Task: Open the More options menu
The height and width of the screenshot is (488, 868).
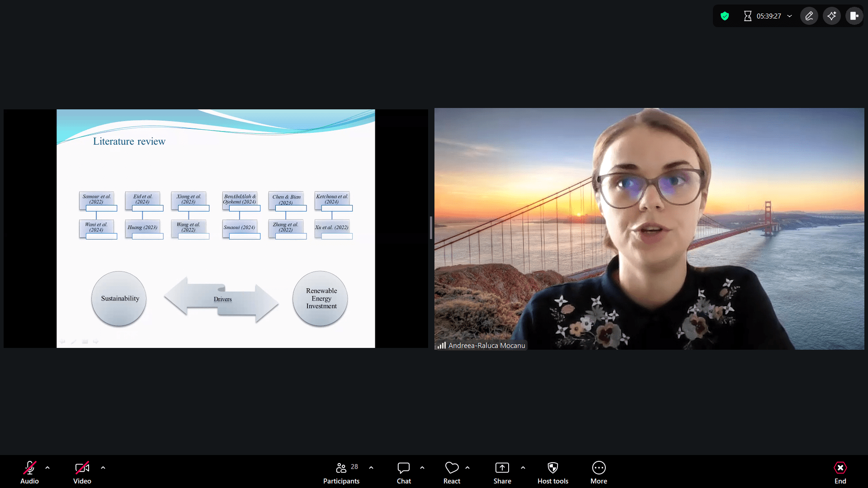Action: [x=599, y=472]
